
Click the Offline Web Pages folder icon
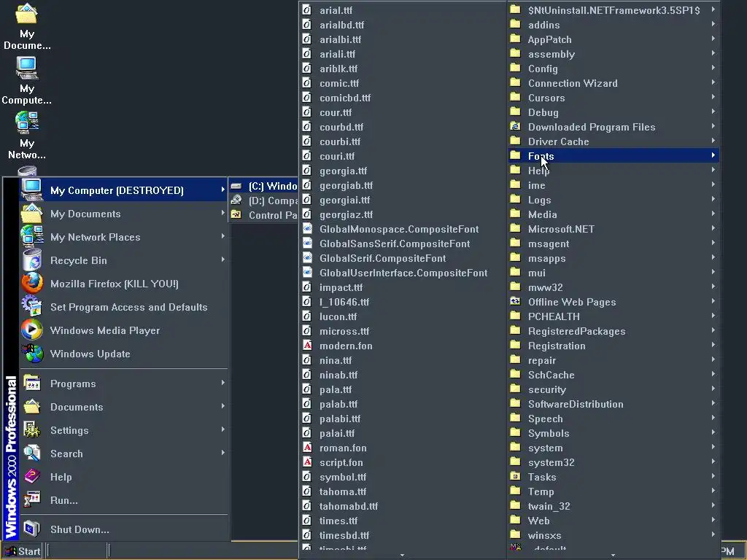point(516,301)
